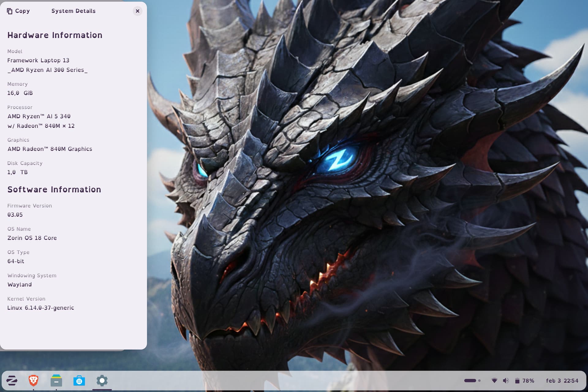Click the Framework Laptop 13 model text
Screen dimensions: 588x392
point(38,60)
